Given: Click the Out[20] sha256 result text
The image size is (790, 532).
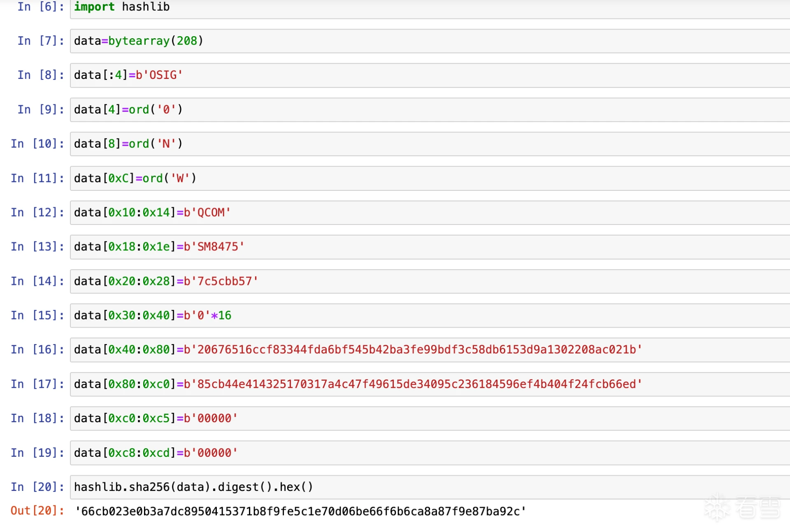Looking at the screenshot, I should [x=300, y=511].
